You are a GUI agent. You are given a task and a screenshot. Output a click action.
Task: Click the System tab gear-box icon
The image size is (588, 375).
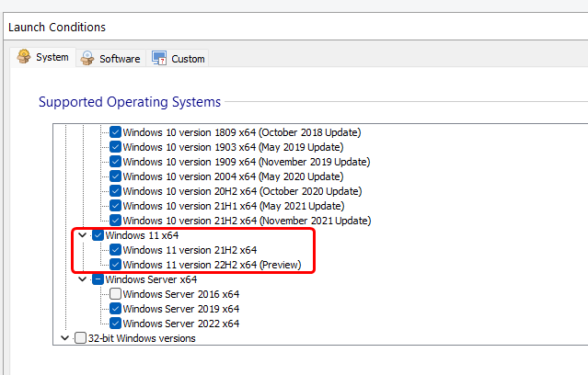(24, 57)
